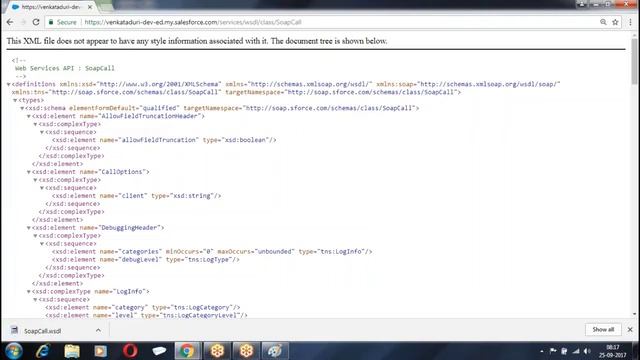640x360 pixels.
Task: Collapse the LogInfo complexType node
Action: (x=29, y=291)
